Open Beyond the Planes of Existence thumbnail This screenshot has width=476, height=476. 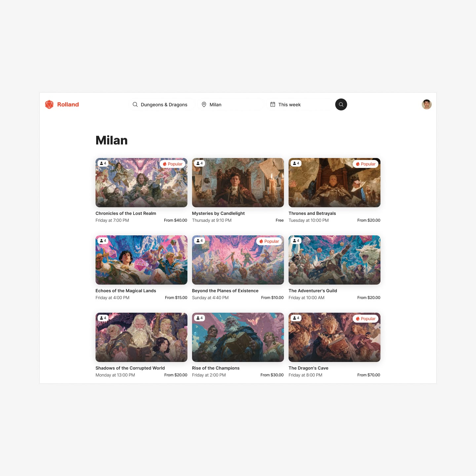coord(238,260)
